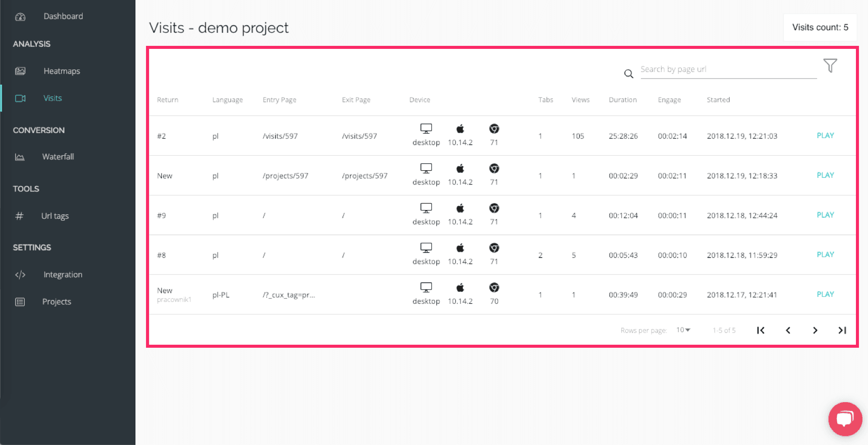Click the search magnifier icon
This screenshot has width=868, height=445.
point(628,74)
